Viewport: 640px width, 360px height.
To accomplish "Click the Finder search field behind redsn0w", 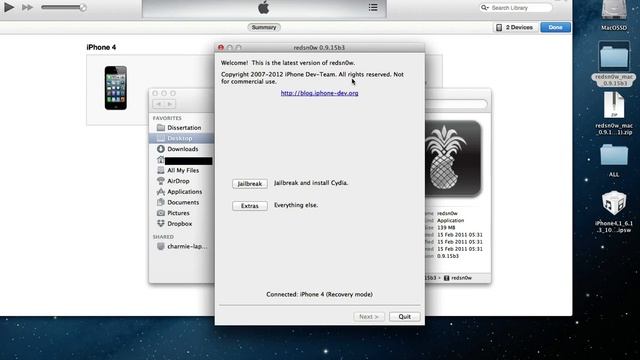I will [456, 104].
